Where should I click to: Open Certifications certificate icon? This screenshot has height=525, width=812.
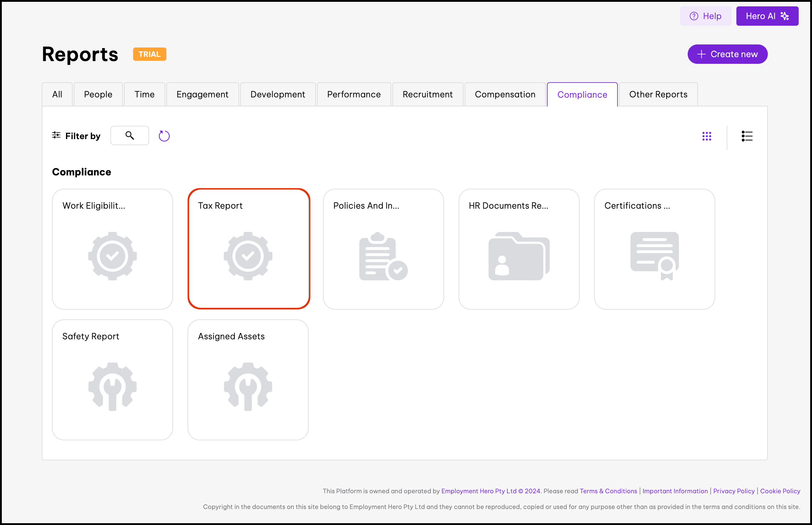click(x=654, y=256)
